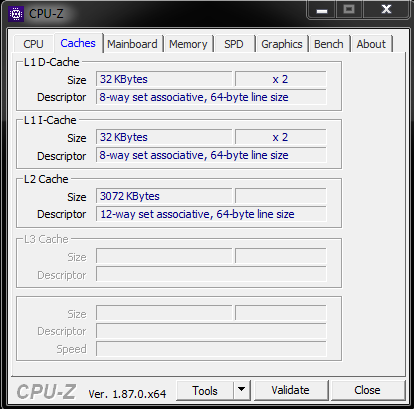414x409 pixels.
Task: Click the L2 Cache group label
Action: tap(46, 179)
